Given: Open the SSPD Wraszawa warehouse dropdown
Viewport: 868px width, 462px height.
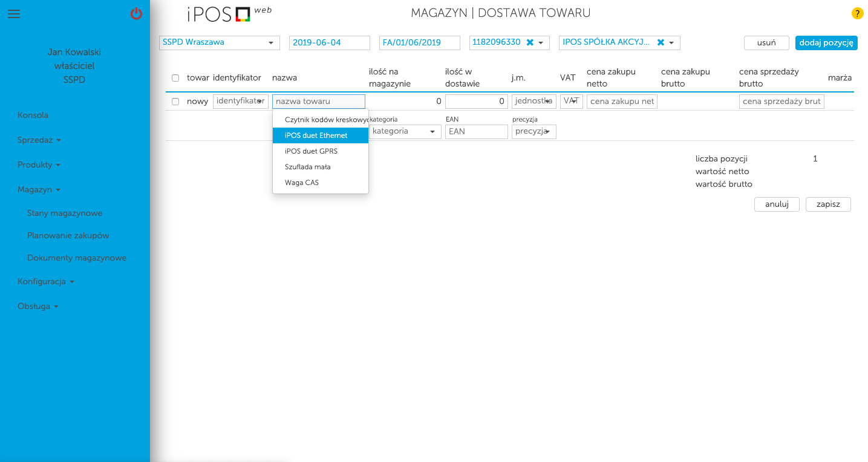Looking at the screenshot, I should tap(219, 42).
